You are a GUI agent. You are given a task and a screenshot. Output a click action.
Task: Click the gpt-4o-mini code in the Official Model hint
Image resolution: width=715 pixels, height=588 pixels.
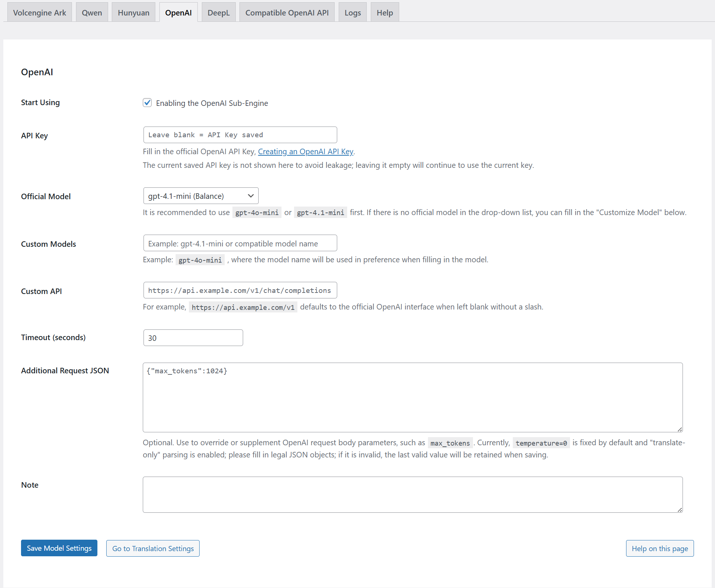point(257,212)
